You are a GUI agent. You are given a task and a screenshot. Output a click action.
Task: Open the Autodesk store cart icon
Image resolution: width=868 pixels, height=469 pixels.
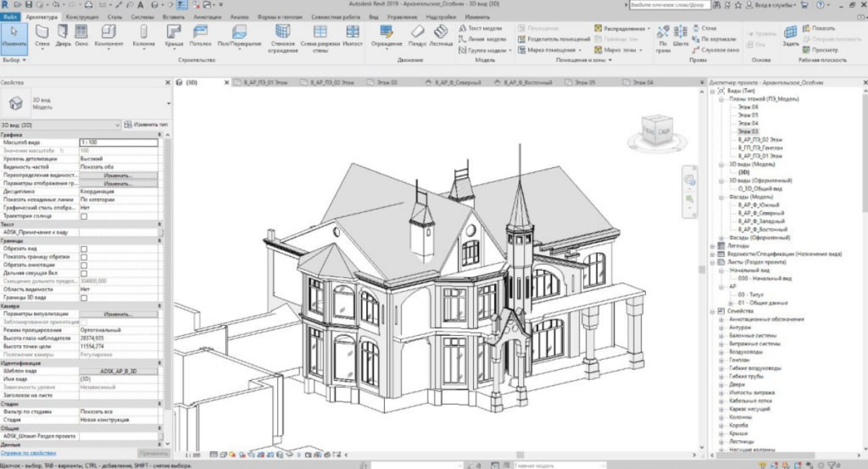pos(804,4)
